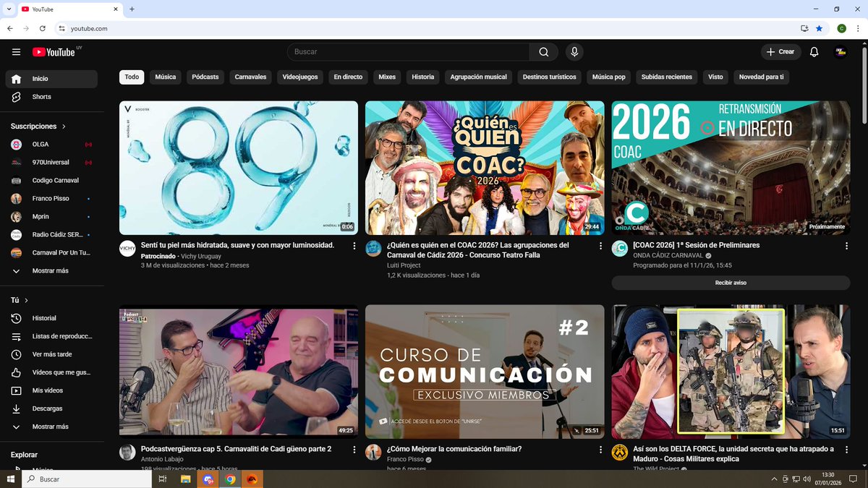Start voice search with microphone icon
This screenshot has height=488, width=868.
(574, 52)
